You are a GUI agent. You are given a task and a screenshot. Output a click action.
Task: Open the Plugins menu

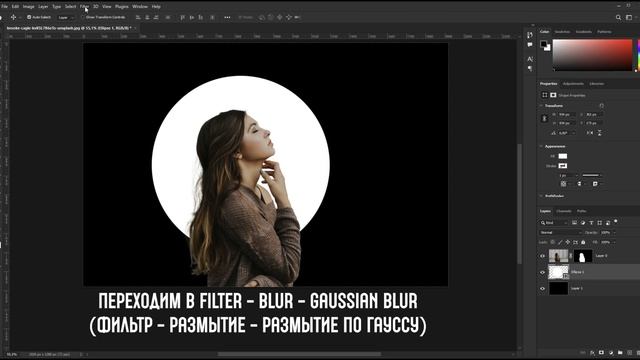(121, 7)
